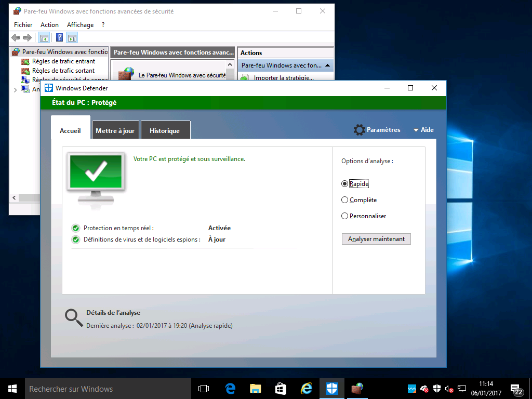Screen dimensions: 532x399
Task: Click the blue Help icon in the firewall toolbar
Action: pos(59,37)
